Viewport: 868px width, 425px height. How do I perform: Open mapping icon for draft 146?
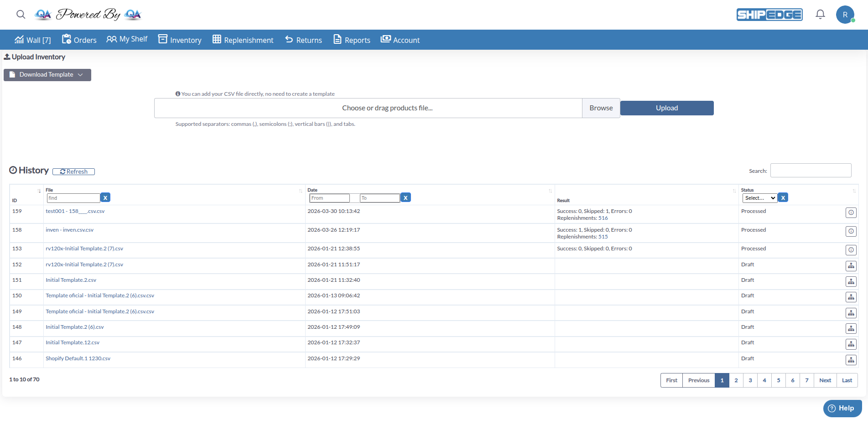click(x=851, y=360)
